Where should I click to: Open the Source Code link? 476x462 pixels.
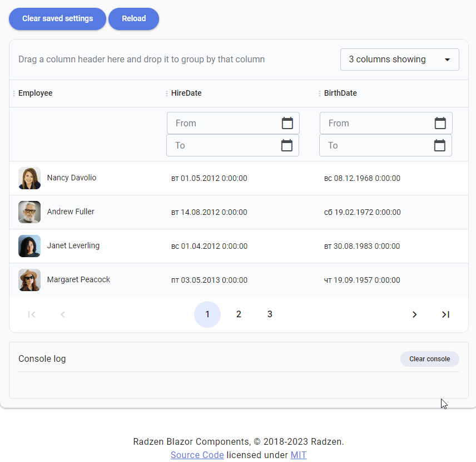coord(197,455)
